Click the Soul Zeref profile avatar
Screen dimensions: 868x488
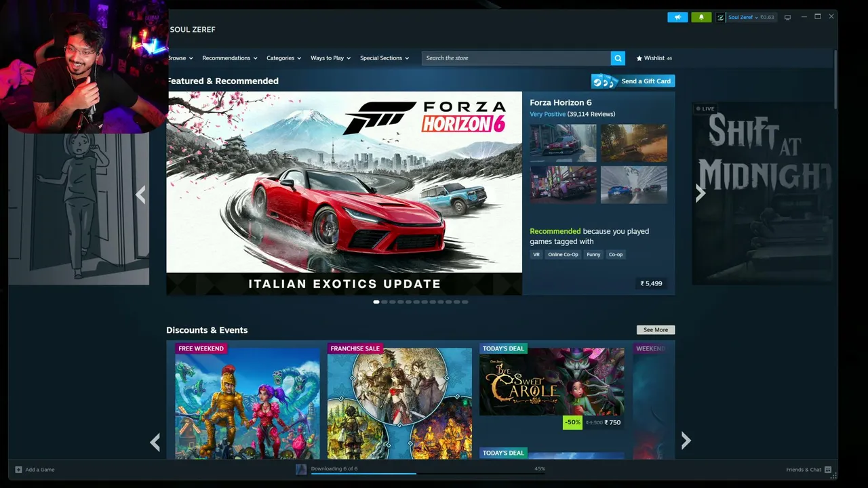coord(720,17)
